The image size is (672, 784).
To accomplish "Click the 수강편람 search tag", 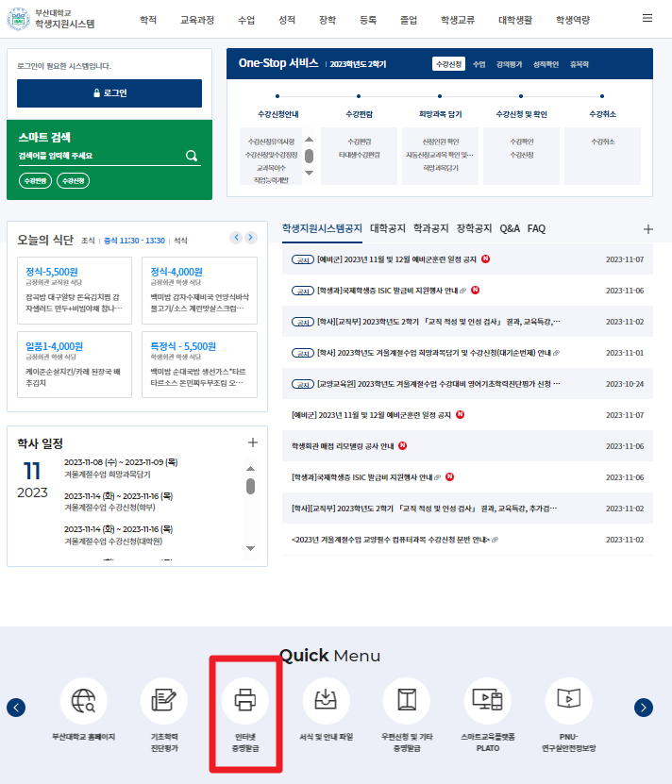I will 36,180.
